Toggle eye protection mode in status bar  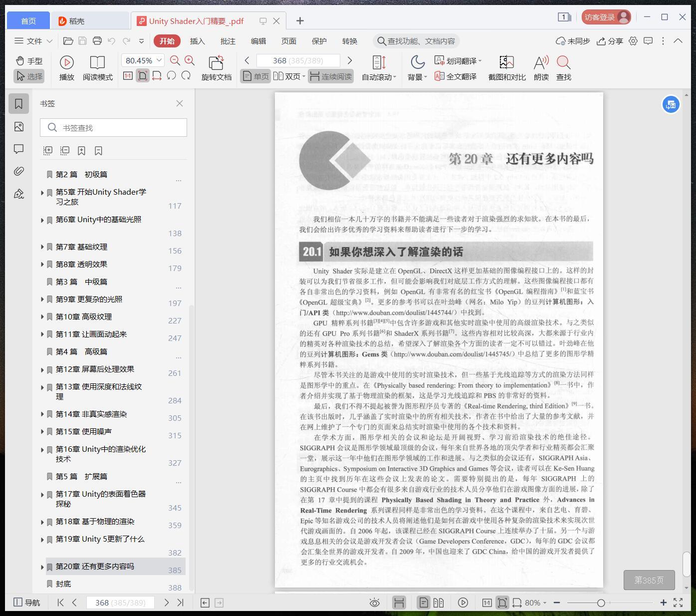(375, 603)
